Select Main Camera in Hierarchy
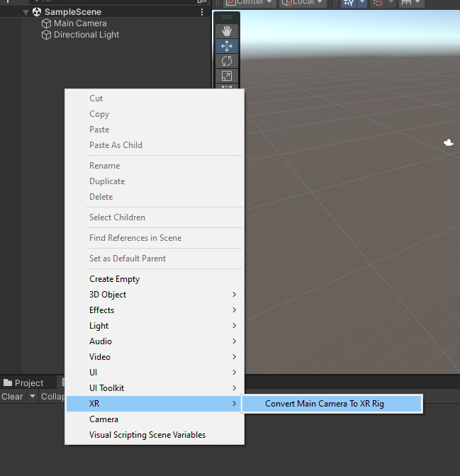This screenshot has width=460, height=476. (80, 23)
